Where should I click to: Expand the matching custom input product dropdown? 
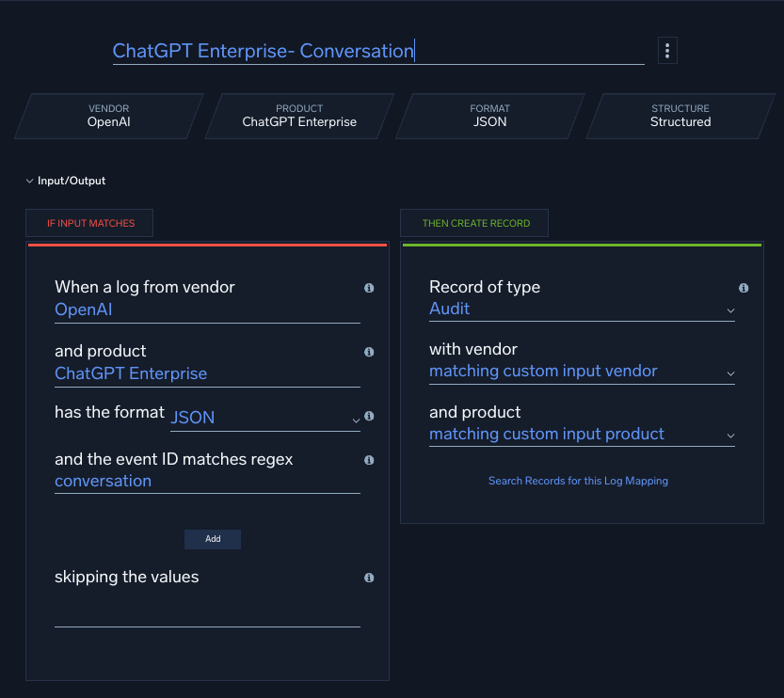pos(581,435)
